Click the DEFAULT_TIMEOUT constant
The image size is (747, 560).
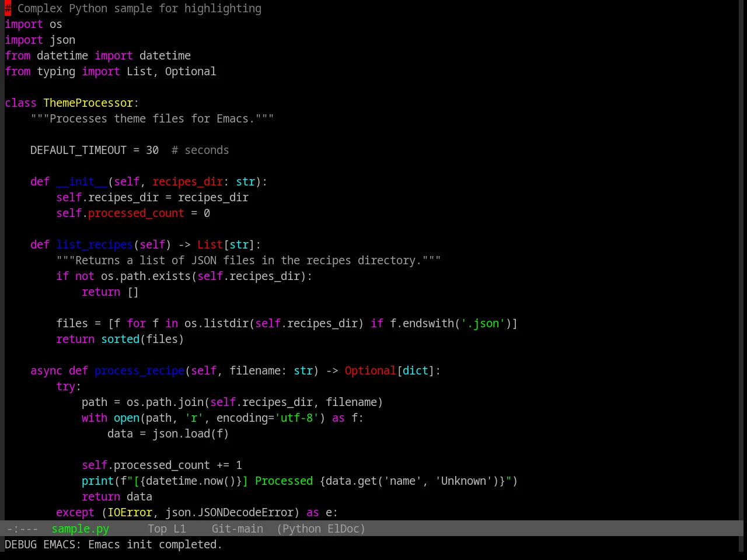click(78, 150)
